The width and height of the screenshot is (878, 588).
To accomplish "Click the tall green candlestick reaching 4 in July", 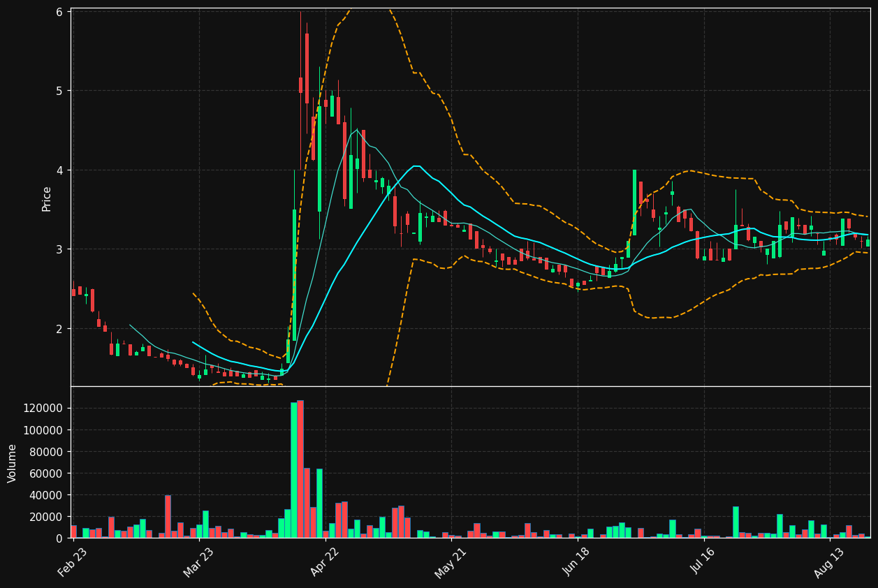I will (634, 203).
